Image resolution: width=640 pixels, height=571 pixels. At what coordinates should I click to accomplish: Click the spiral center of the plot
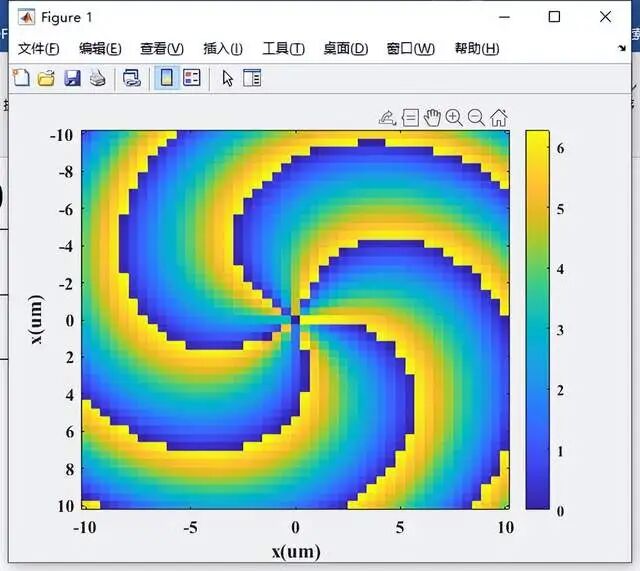click(x=295, y=320)
